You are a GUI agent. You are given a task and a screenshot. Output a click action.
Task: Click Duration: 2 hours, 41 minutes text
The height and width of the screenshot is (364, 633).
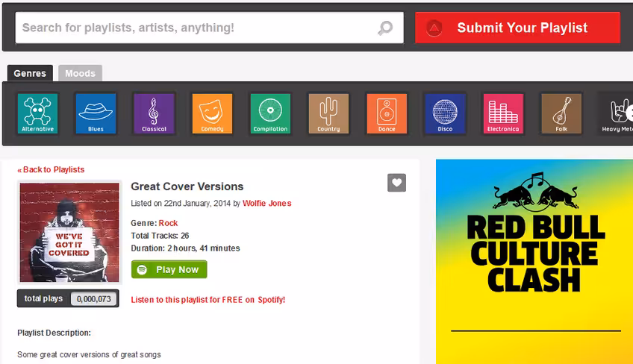click(x=185, y=248)
